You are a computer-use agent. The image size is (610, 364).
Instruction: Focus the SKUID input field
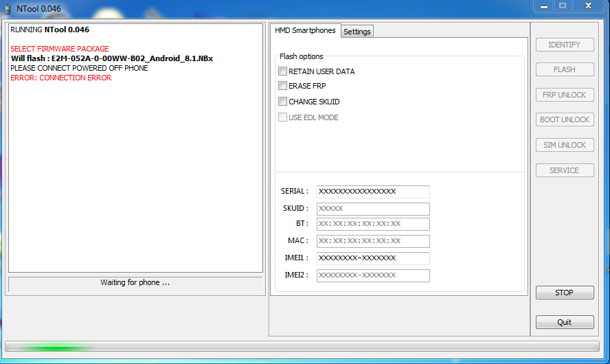(x=373, y=209)
